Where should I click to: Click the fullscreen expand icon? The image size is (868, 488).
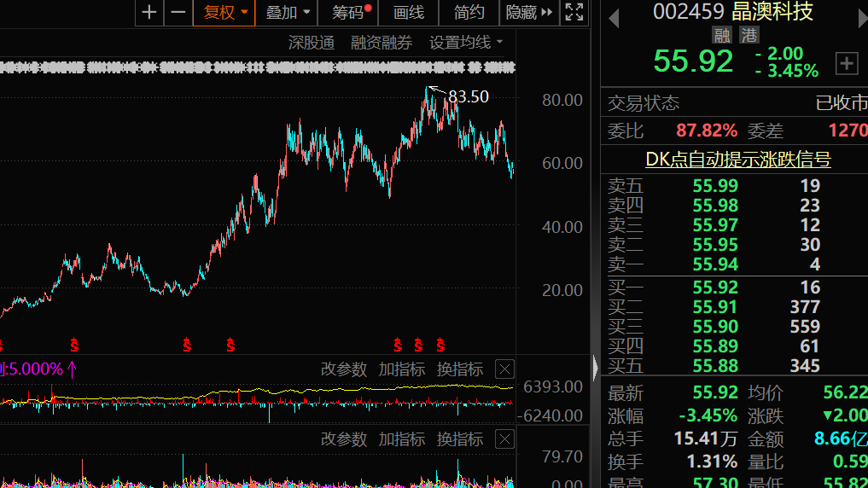point(574,13)
